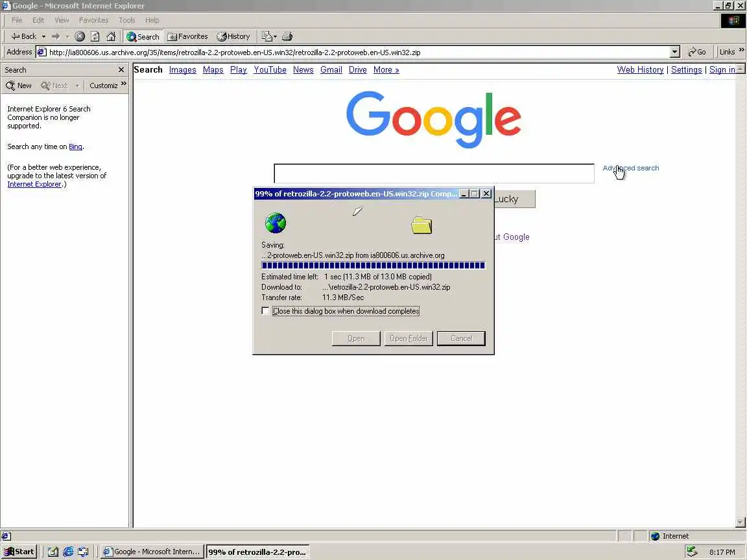The width and height of the screenshot is (747, 560).
Task: Expand the Edit button dropdown arrow
Action: 275,36
